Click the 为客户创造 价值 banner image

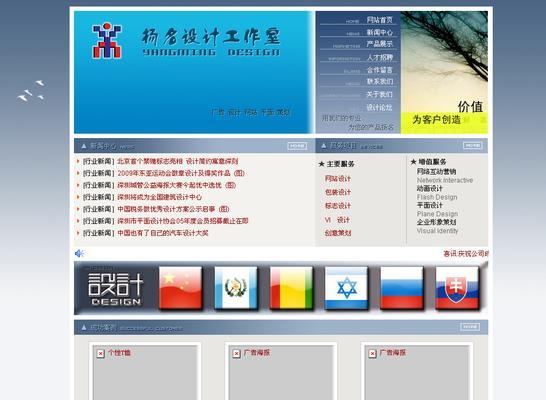tap(444, 72)
